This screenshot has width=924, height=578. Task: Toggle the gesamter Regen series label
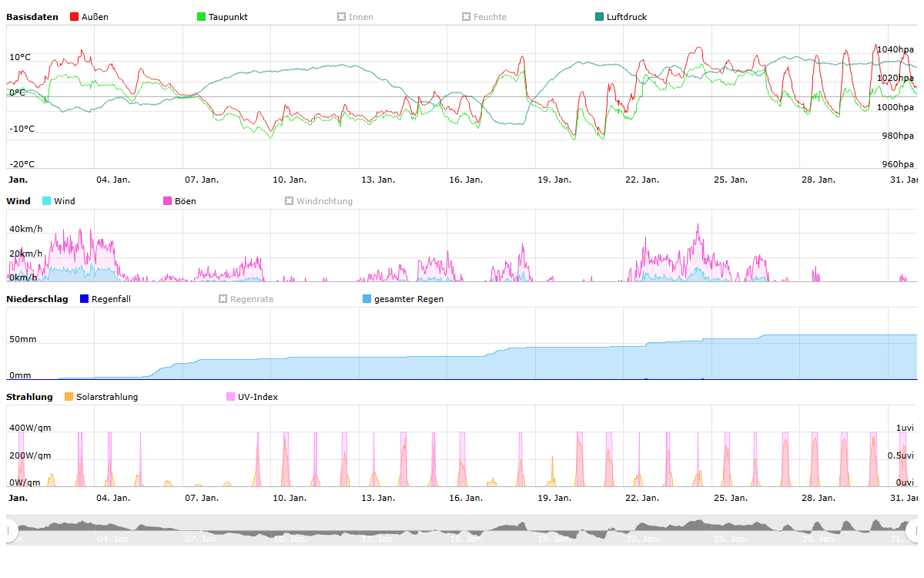tap(408, 299)
